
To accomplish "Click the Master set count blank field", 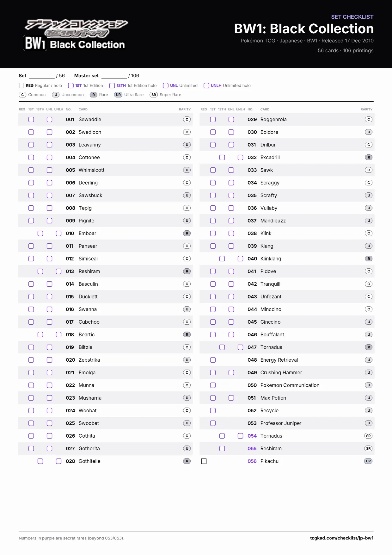I will (x=114, y=76).
